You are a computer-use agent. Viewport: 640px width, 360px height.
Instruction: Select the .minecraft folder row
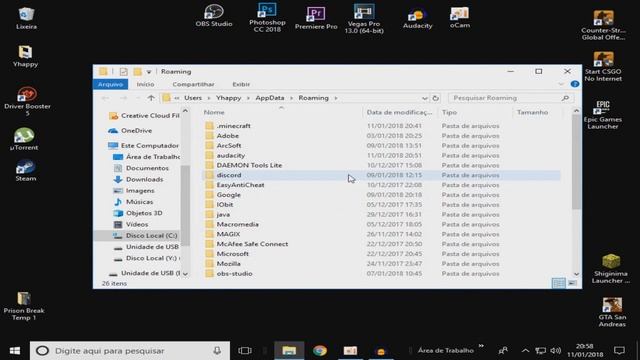tap(381, 126)
